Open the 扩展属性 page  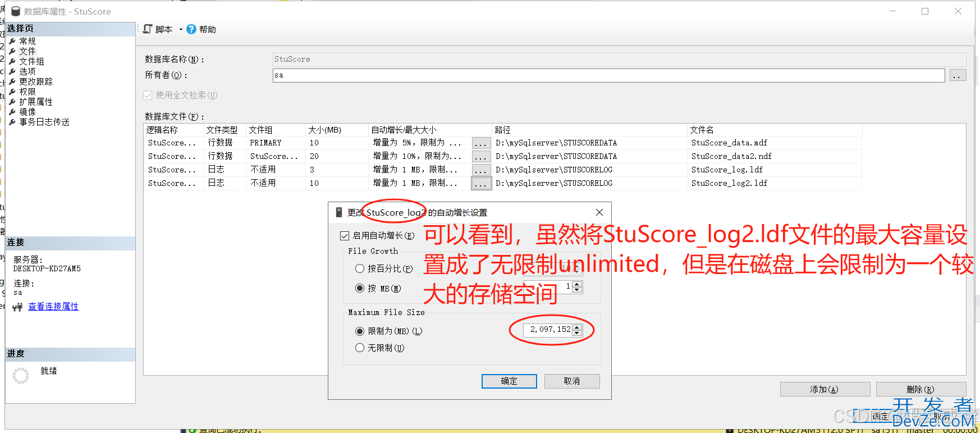coord(36,102)
